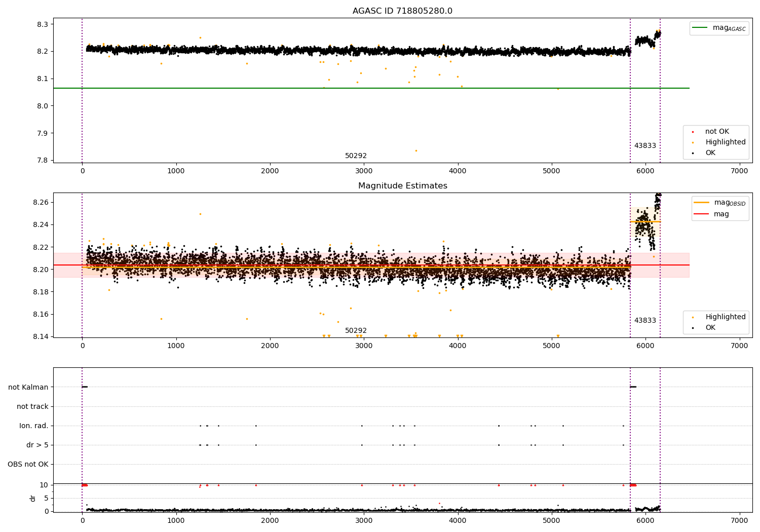760x532 pixels.
Task: Click the 8.22 y-tick in Magnitude Estimates
Action: point(41,247)
